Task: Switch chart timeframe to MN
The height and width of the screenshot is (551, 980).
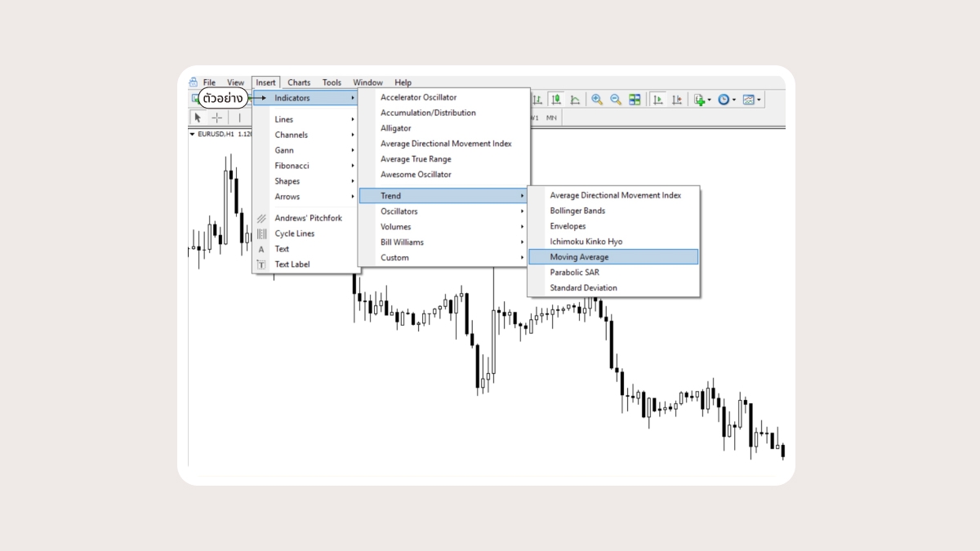Action: pyautogui.click(x=551, y=118)
